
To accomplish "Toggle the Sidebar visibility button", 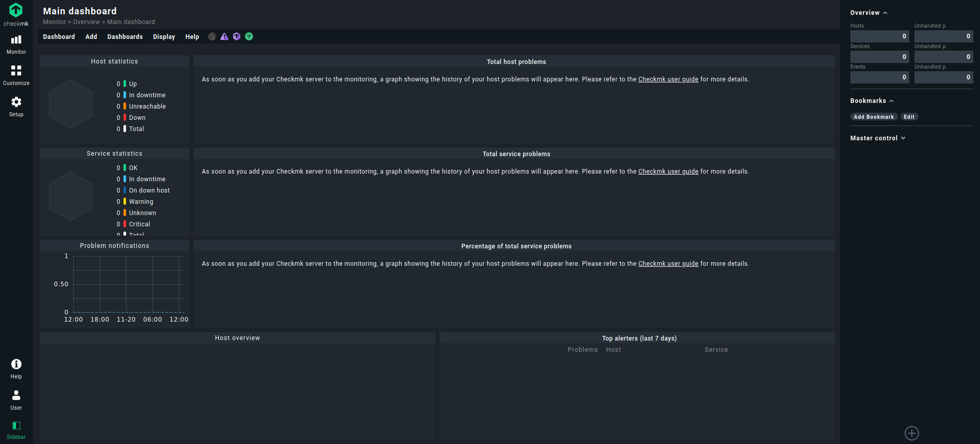I will pyautogui.click(x=16, y=429).
